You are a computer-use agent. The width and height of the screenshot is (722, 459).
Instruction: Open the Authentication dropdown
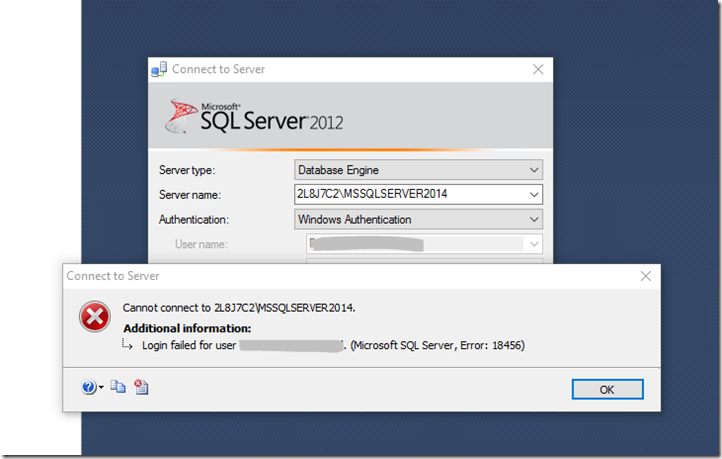(x=418, y=220)
